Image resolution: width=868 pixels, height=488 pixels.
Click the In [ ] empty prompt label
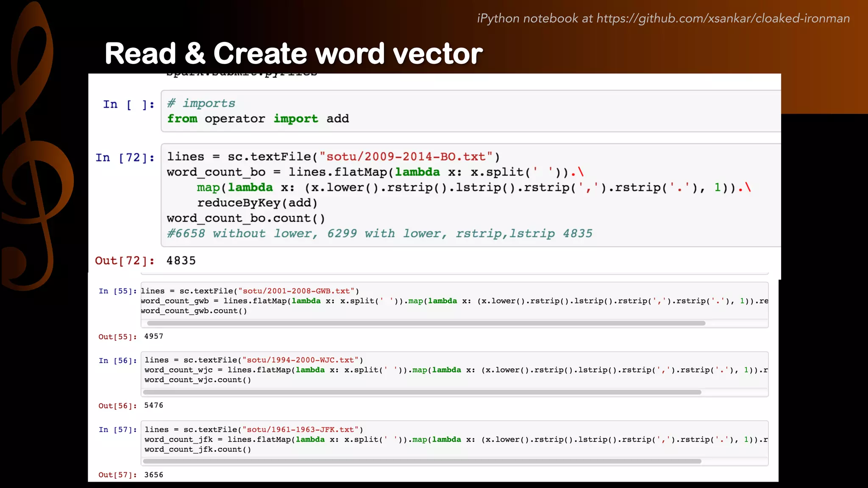pyautogui.click(x=128, y=105)
